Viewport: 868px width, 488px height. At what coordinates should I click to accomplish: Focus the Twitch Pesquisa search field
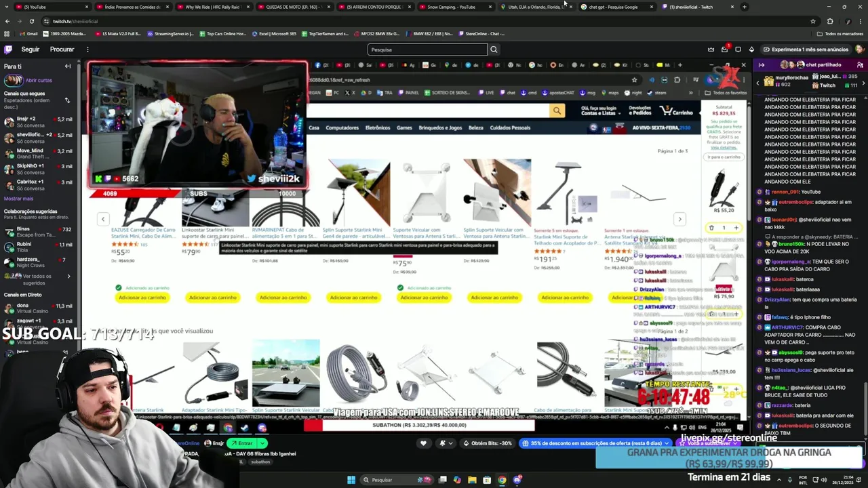[x=427, y=49]
